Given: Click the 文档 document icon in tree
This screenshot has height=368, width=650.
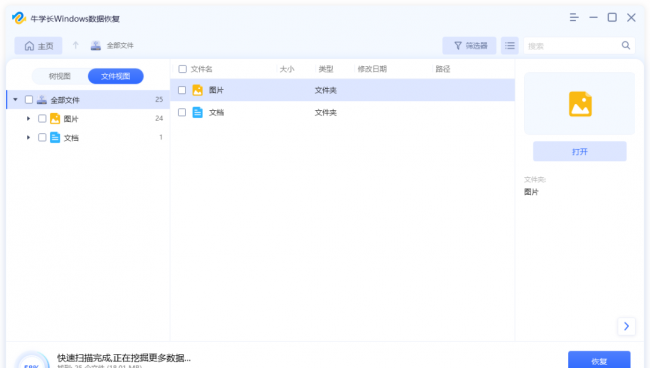Looking at the screenshot, I should click(55, 137).
